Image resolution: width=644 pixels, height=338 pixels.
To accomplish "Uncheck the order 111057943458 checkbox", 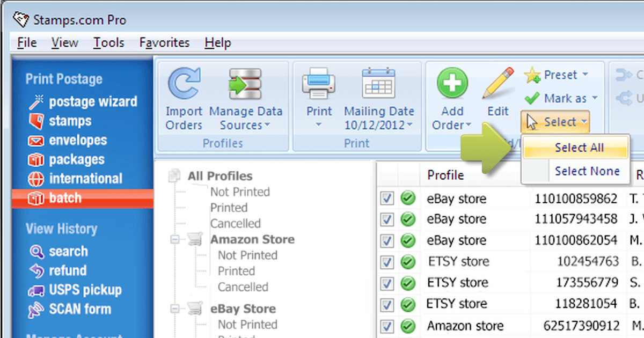I will [387, 219].
